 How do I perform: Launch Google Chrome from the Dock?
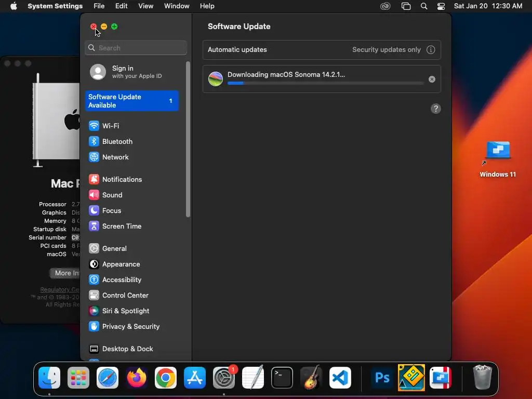tap(166, 378)
